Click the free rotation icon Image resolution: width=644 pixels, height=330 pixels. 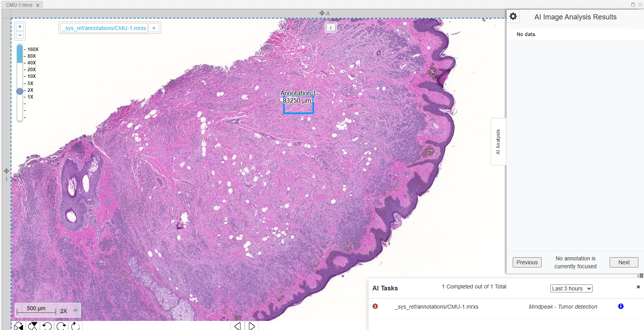(76, 326)
